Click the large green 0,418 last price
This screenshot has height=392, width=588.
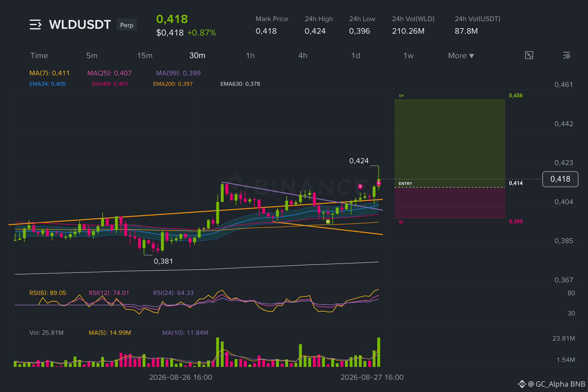click(172, 19)
